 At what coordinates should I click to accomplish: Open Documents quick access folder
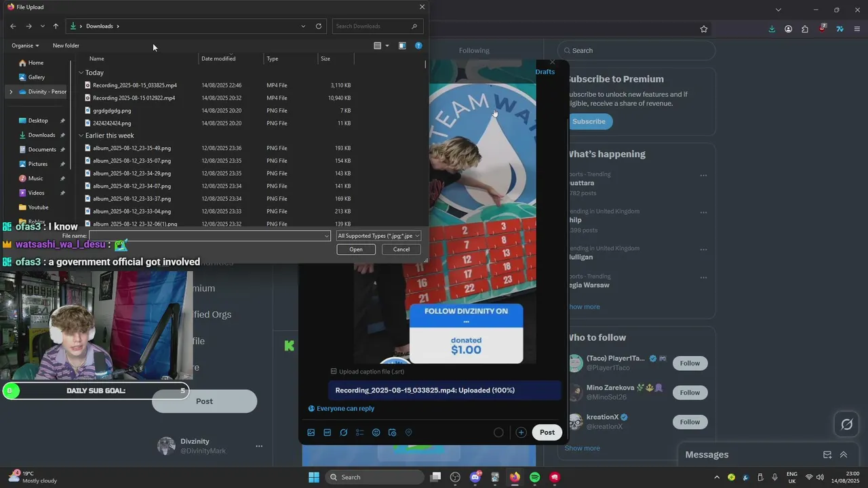pos(42,150)
